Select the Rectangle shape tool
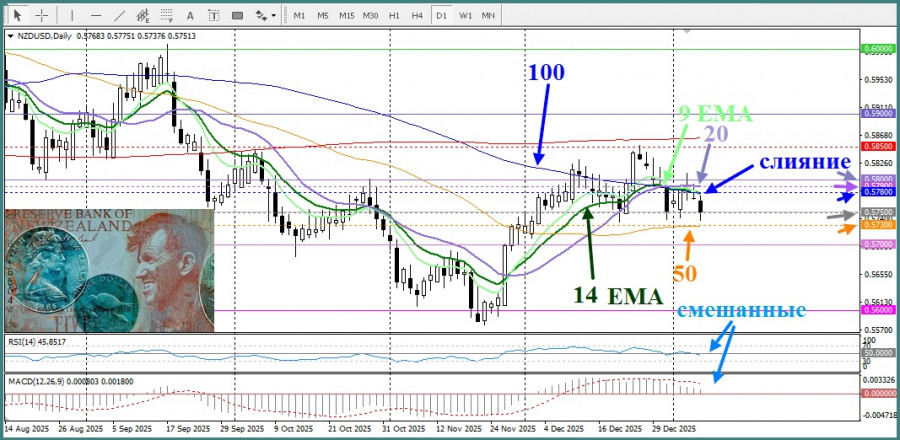The height and width of the screenshot is (440, 900). 237,15
